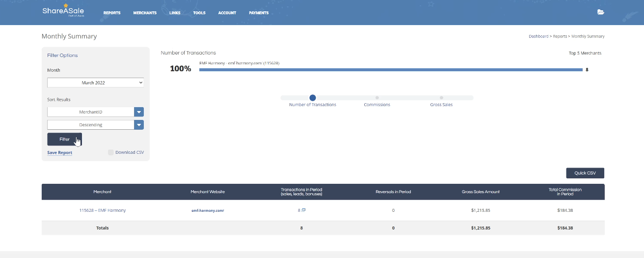Click the Transactions in Period column header
The image size is (644, 258).
pos(301,192)
